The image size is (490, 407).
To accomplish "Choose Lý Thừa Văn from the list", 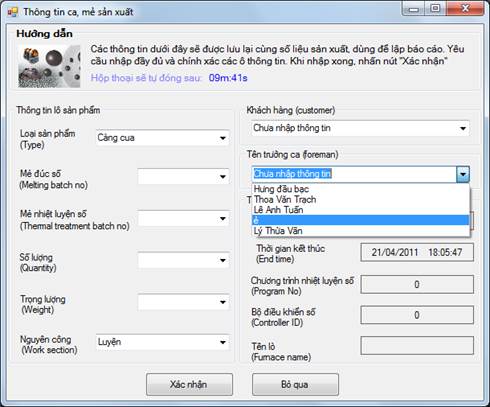I will (x=361, y=231).
